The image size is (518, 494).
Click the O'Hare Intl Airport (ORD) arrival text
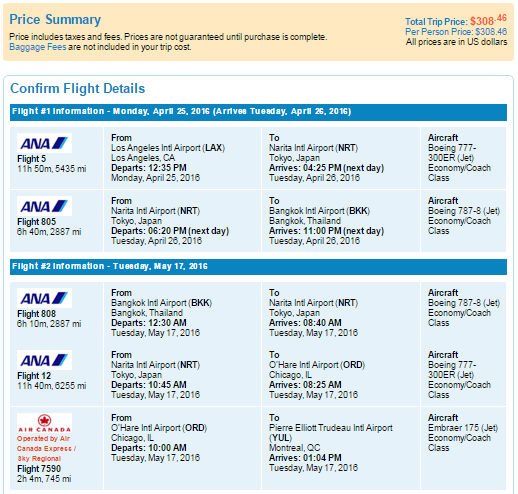pos(317,365)
